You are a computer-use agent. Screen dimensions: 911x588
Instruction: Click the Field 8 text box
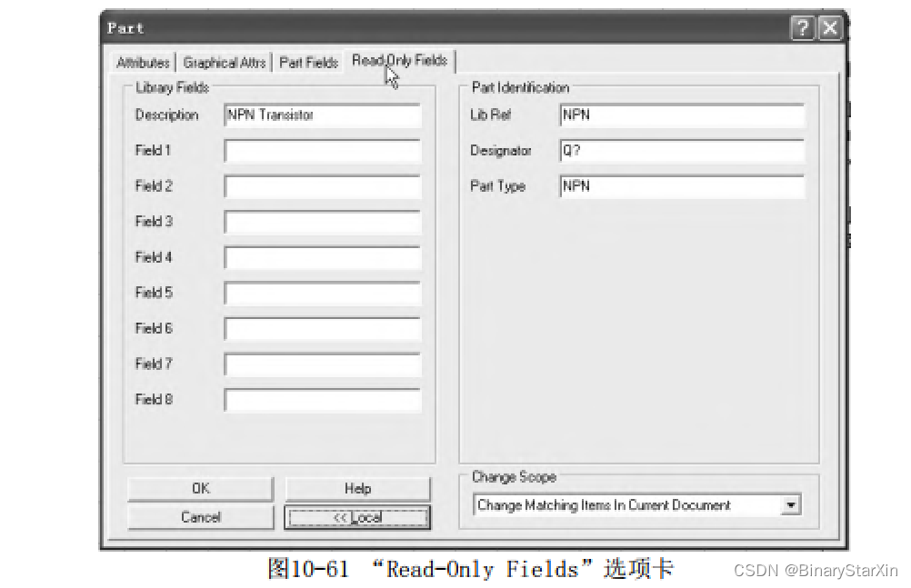pyautogui.click(x=323, y=400)
